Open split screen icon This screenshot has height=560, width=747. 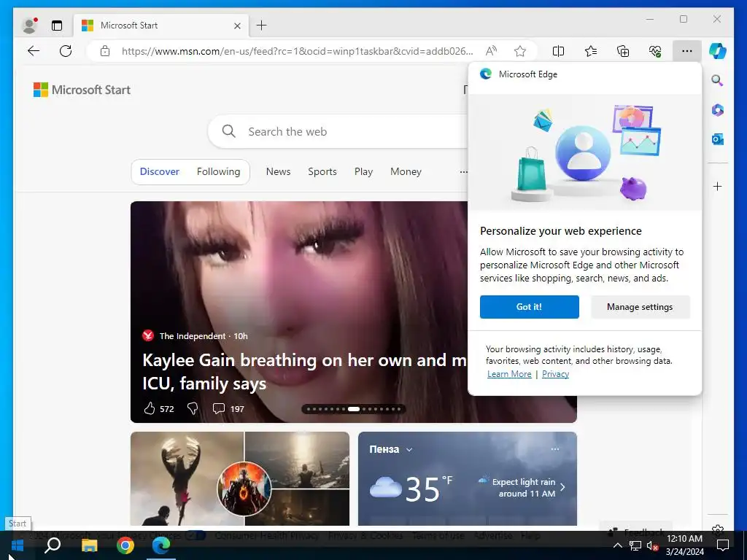(x=558, y=51)
